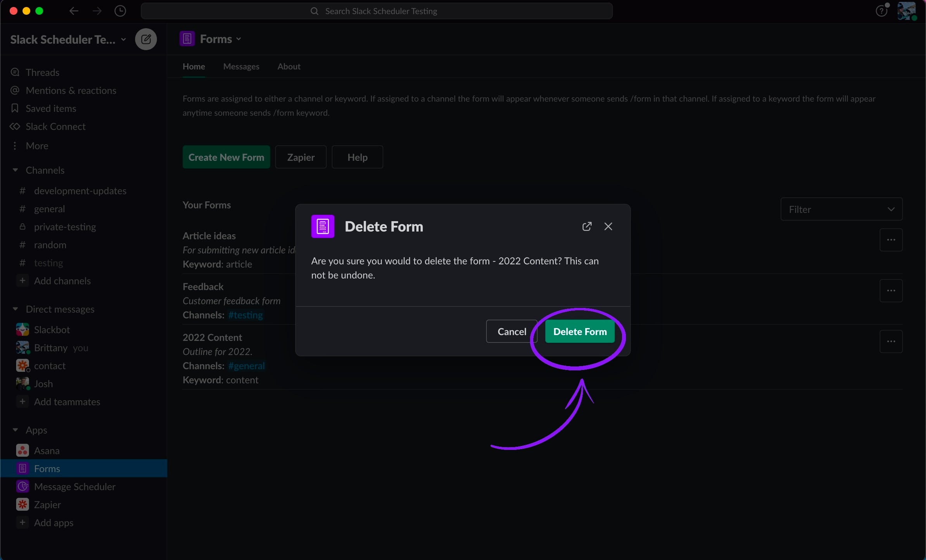
Task: Close the Delete Form dialog
Action: (608, 226)
